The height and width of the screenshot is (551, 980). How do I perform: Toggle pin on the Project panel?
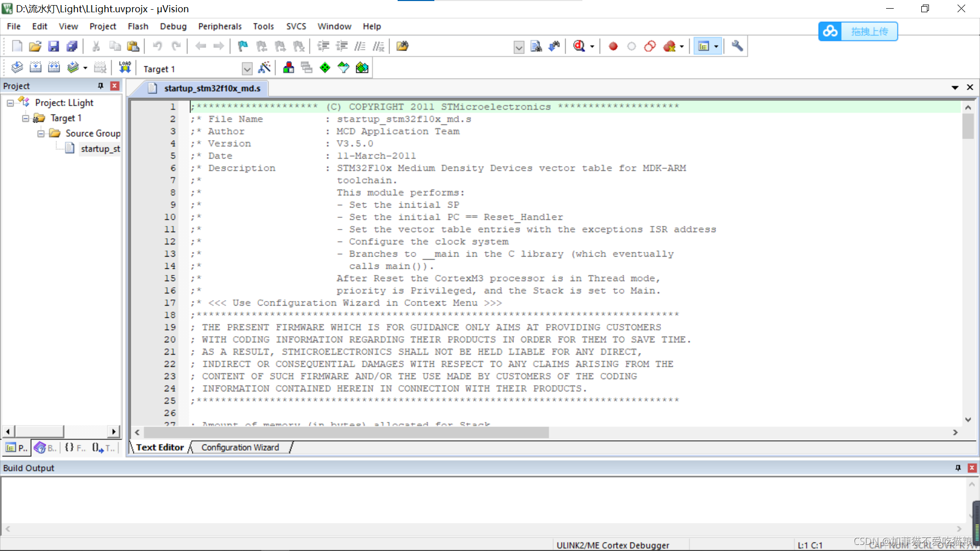101,86
